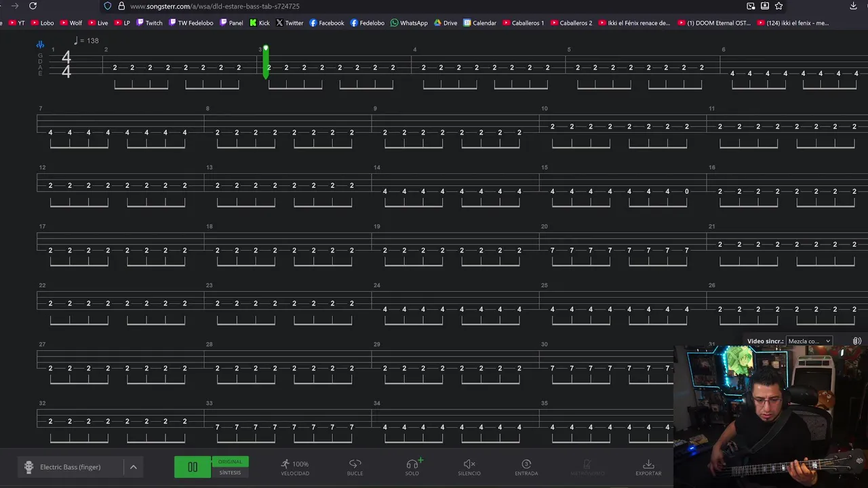Open the DOOM Eternal OST bookmark
The width and height of the screenshot is (868, 488).
(x=713, y=23)
